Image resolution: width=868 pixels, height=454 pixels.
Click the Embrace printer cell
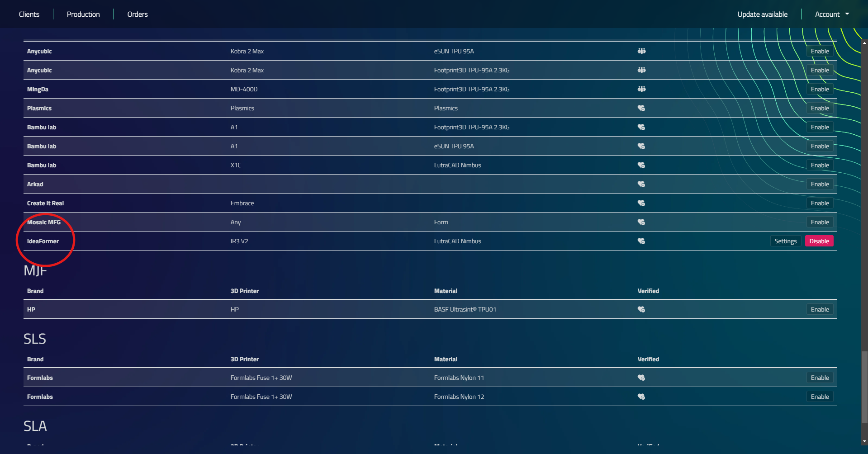(x=242, y=203)
